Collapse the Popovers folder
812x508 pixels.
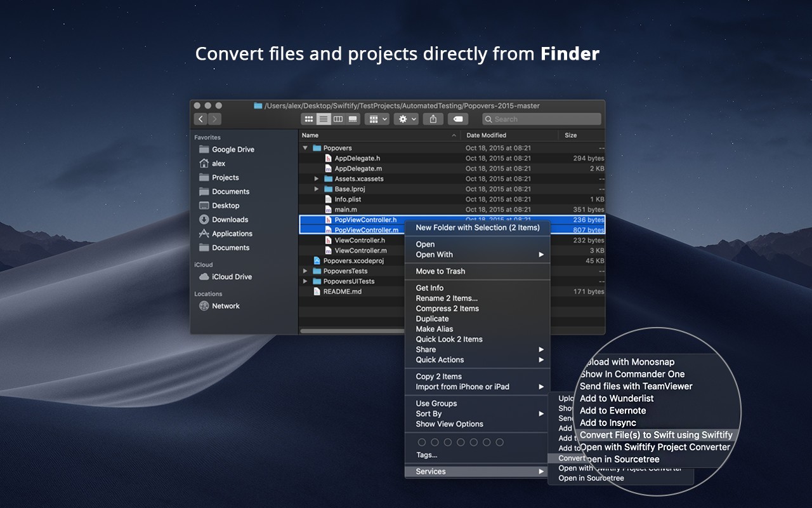(306, 147)
